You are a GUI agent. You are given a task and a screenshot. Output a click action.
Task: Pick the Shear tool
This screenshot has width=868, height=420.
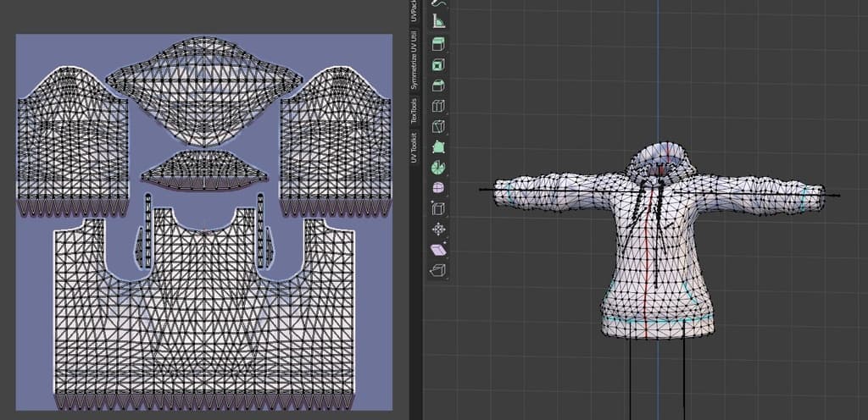click(x=439, y=250)
